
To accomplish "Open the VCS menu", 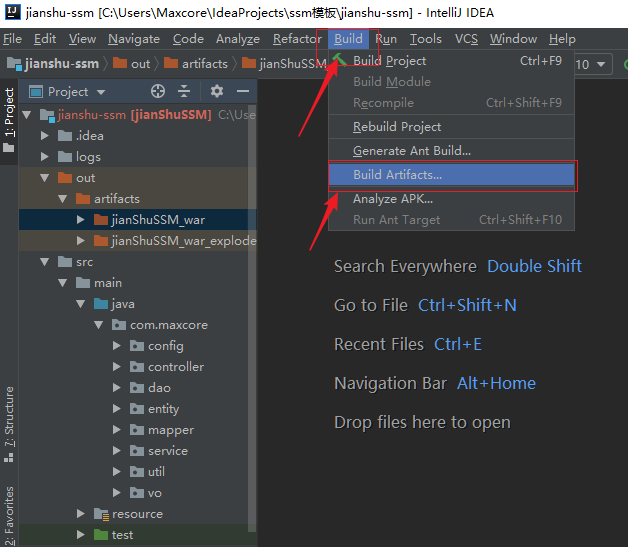I will [x=466, y=39].
